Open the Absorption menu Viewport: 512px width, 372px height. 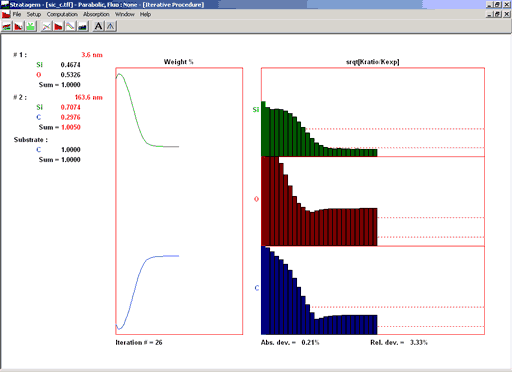point(96,14)
